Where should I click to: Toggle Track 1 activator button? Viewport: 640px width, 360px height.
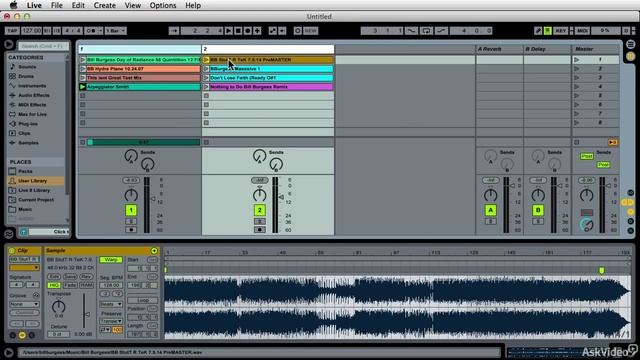(x=131, y=210)
